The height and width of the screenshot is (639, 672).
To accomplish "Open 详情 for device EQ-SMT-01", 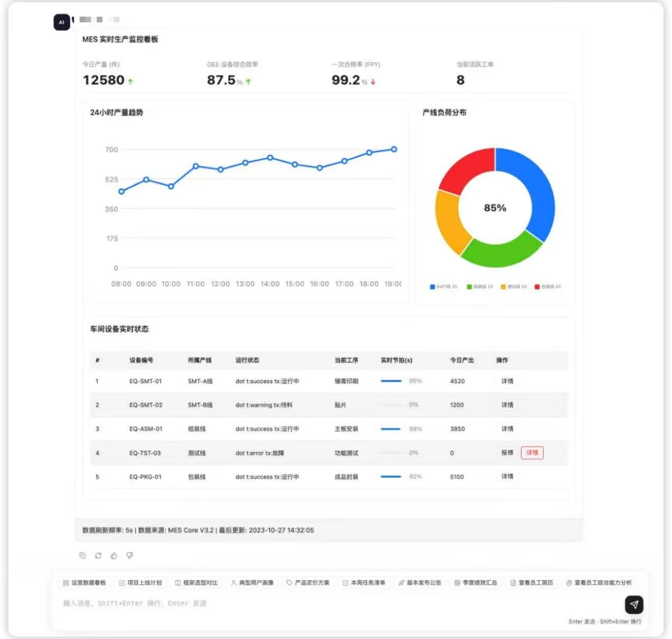I will click(x=507, y=381).
